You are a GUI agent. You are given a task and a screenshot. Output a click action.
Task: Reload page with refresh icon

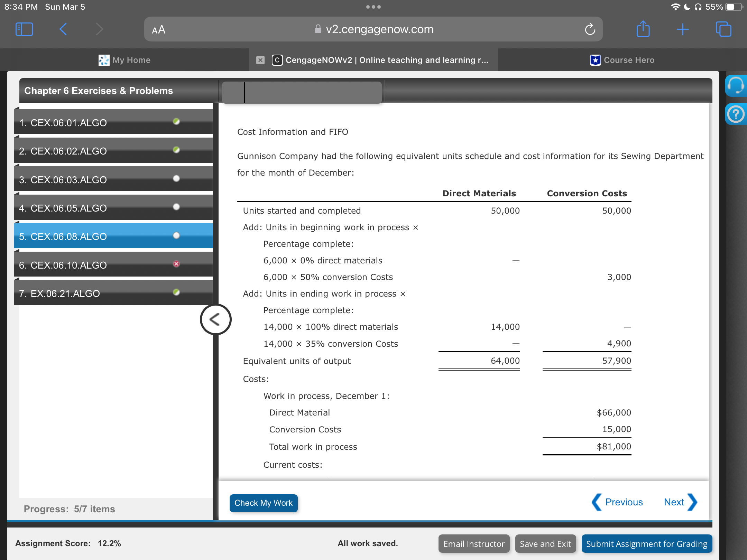point(590,29)
